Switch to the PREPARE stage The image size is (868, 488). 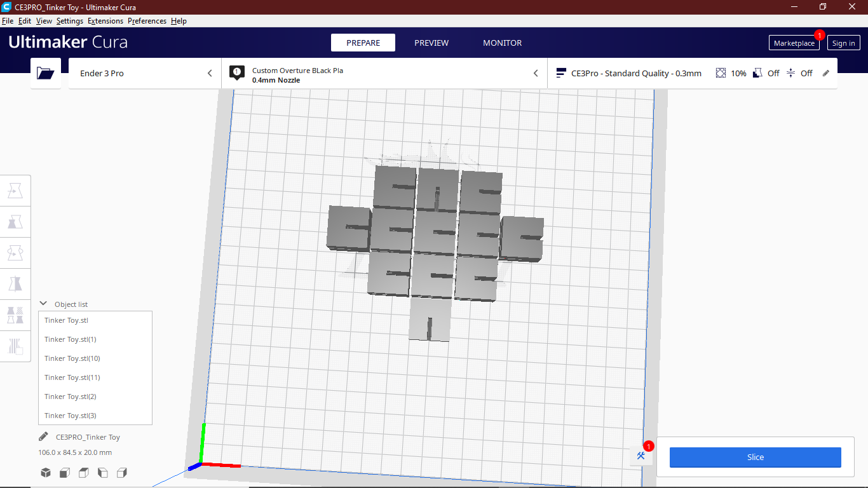(x=363, y=43)
